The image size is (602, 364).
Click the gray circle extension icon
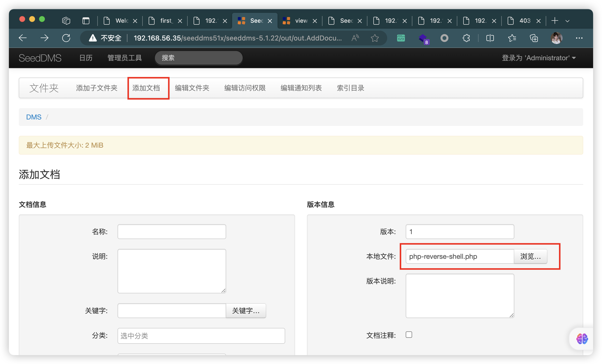pyautogui.click(x=444, y=38)
